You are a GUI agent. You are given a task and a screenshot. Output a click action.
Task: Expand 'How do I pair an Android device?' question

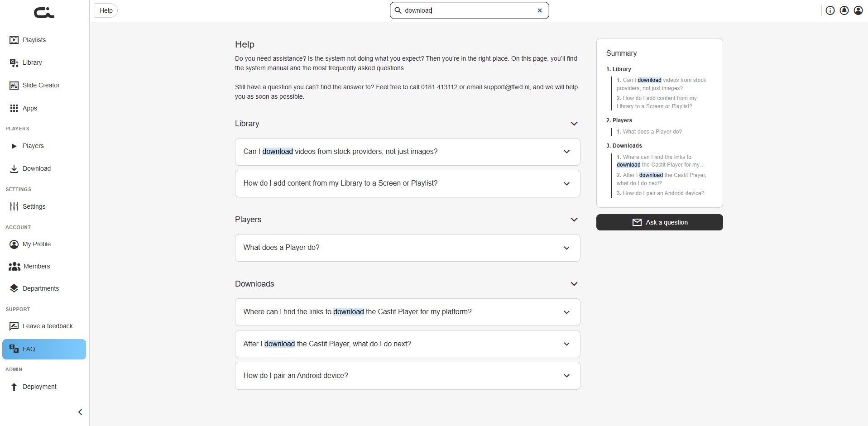point(408,376)
